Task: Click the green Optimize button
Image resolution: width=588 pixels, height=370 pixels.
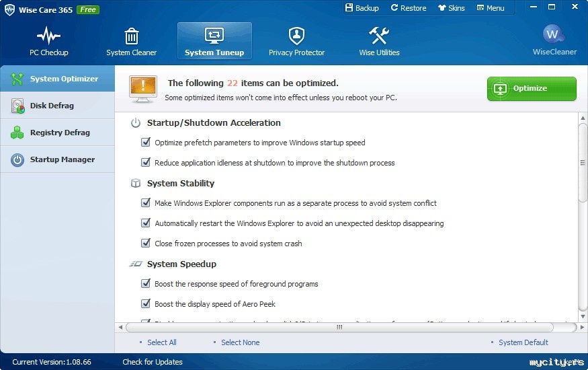Action: pyautogui.click(x=532, y=89)
